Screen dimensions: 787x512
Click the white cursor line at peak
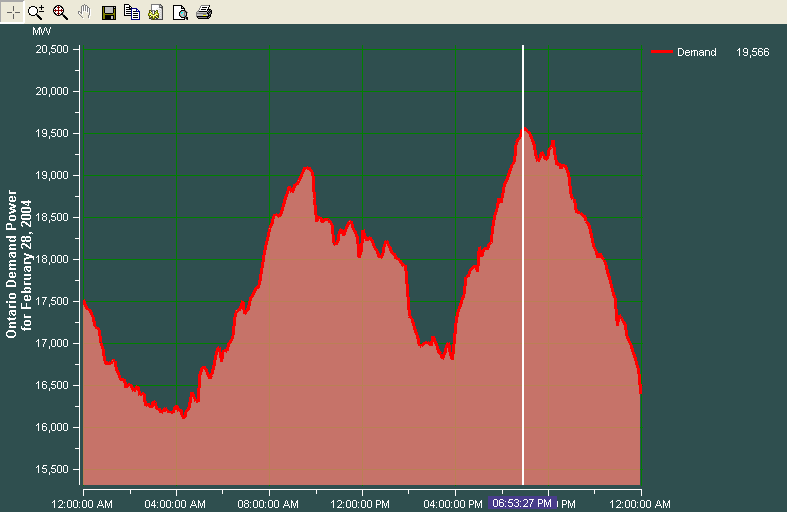click(x=523, y=300)
